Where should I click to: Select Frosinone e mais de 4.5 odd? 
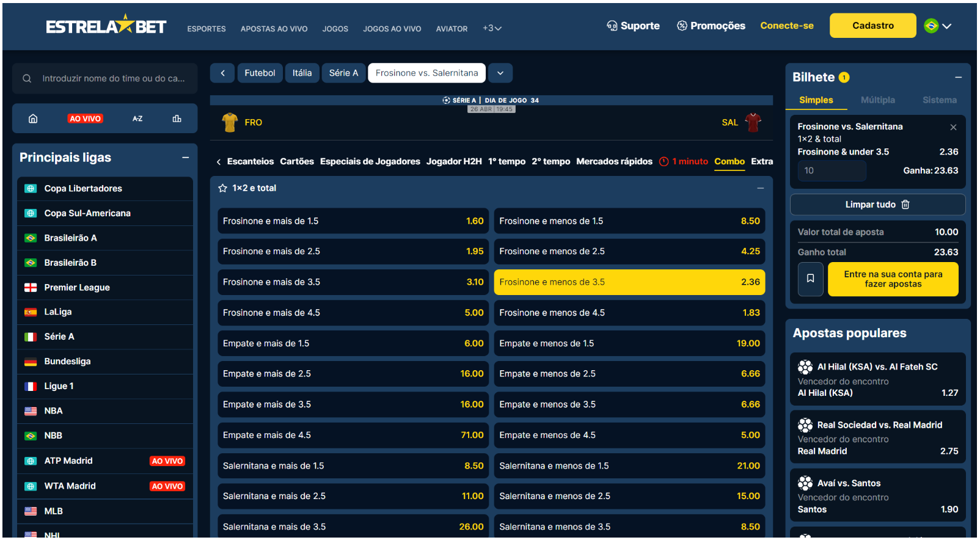point(353,313)
